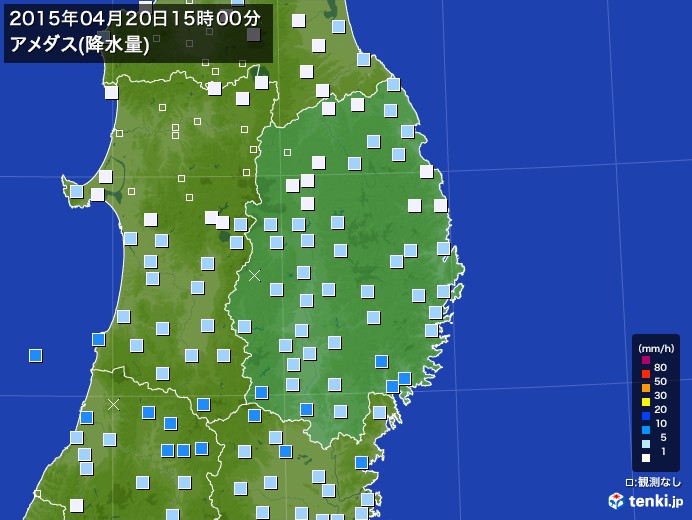This screenshot has width=692, height=520.
Task: Click the date text 2015年04月20日15時00分
Action: [x=135, y=19]
